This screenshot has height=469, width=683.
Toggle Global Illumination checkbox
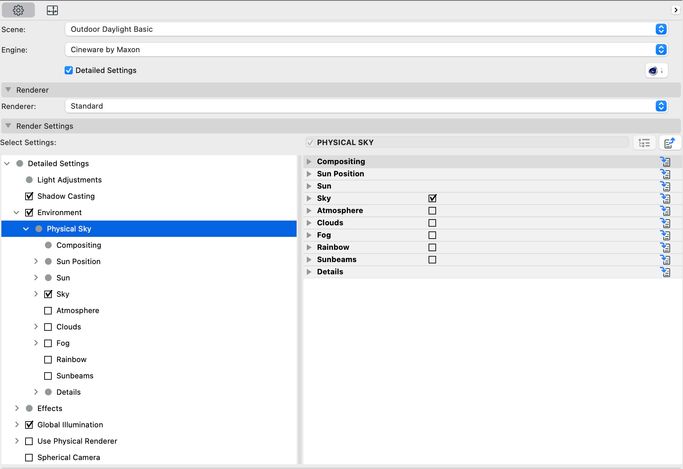coord(29,425)
